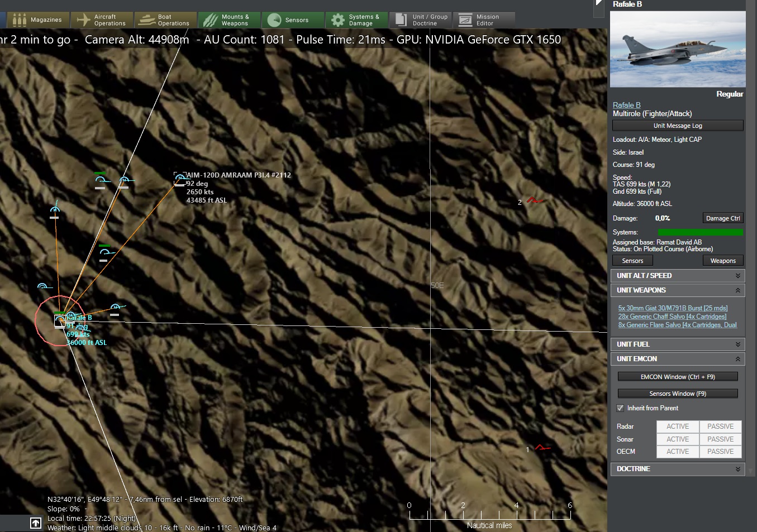Launch the Mission Editor
Viewport: 757px width, 532px height.
(x=484, y=20)
